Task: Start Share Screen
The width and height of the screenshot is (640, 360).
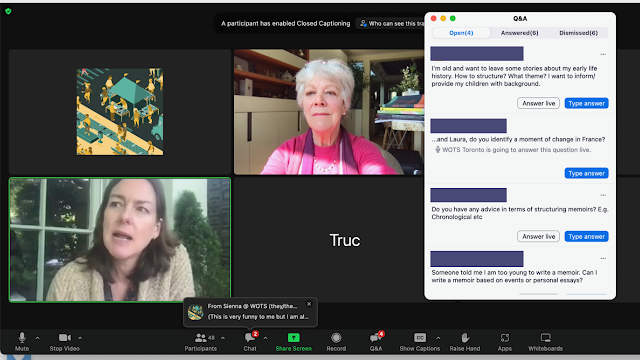Action: click(293, 342)
